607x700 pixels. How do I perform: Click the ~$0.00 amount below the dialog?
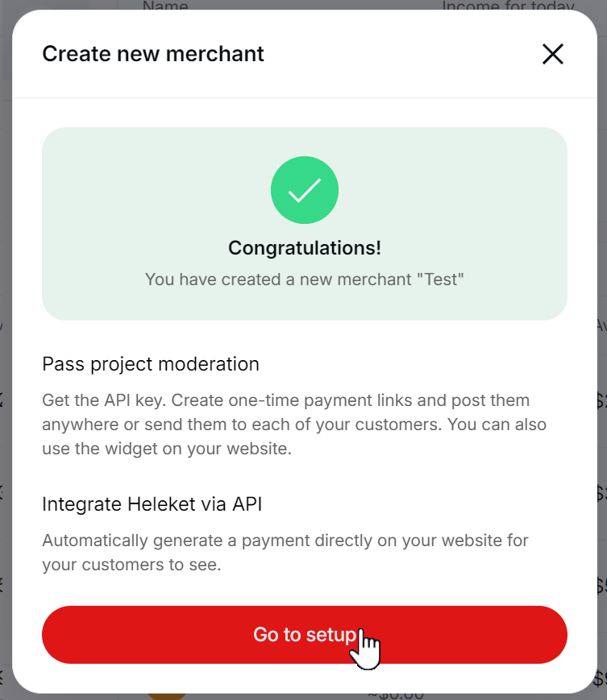(395, 694)
